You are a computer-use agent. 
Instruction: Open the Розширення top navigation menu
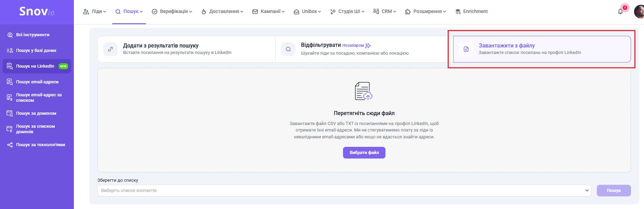pos(425,12)
